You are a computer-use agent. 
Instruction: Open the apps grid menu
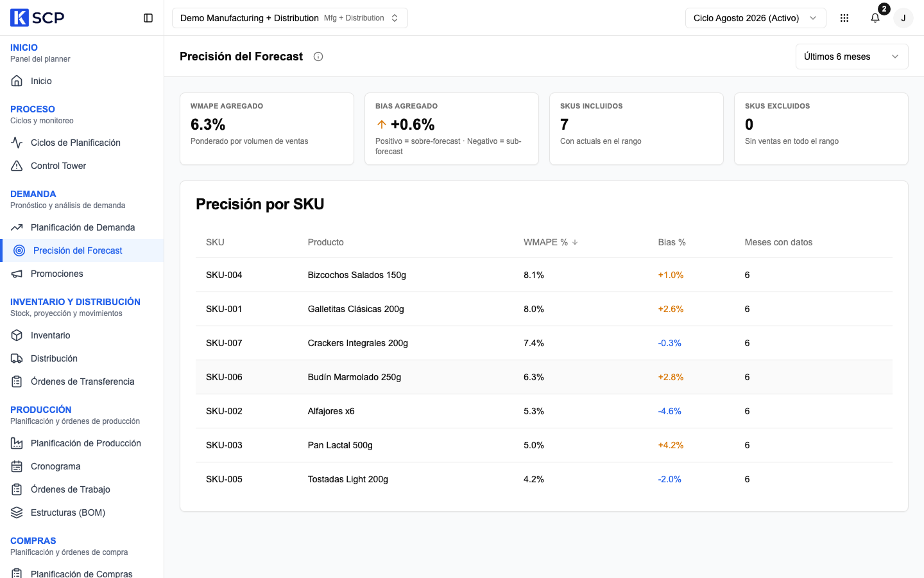coord(844,18)
